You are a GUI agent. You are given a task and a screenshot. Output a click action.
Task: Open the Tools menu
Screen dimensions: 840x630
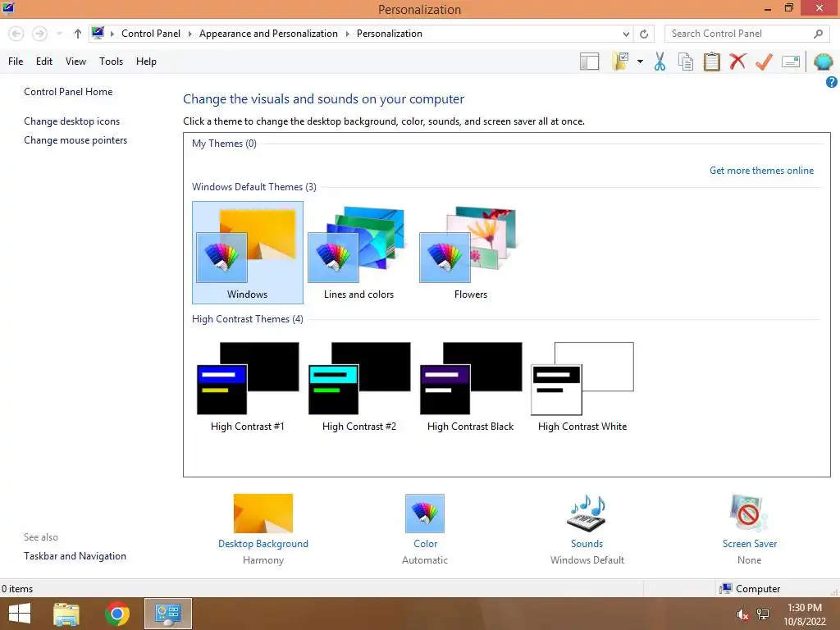111,62
